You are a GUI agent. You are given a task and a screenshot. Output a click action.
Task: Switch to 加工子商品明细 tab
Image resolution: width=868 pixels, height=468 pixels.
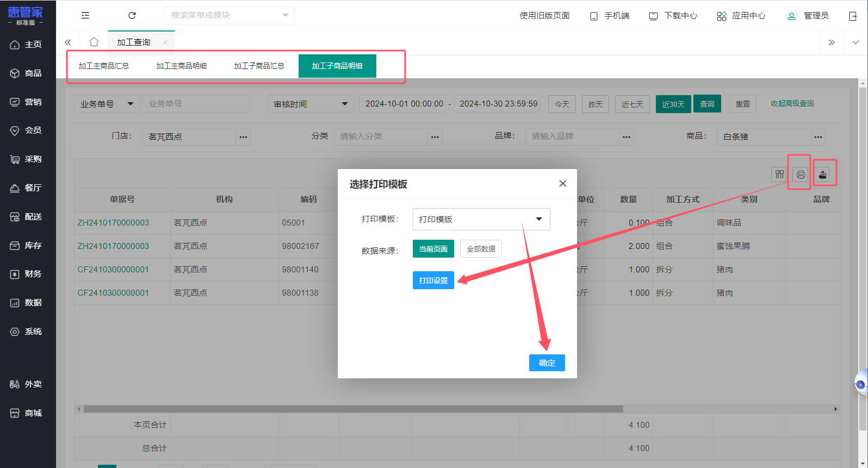tap(337, 66)
